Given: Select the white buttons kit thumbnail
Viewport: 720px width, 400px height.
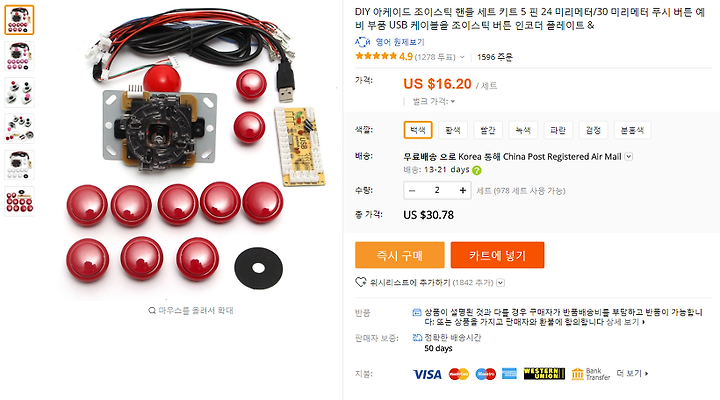Looking at the screenshot, I should coord(19,165).
